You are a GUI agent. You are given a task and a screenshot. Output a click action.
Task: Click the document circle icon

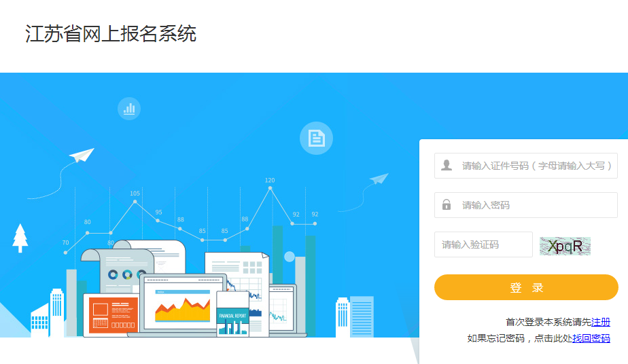317,138
